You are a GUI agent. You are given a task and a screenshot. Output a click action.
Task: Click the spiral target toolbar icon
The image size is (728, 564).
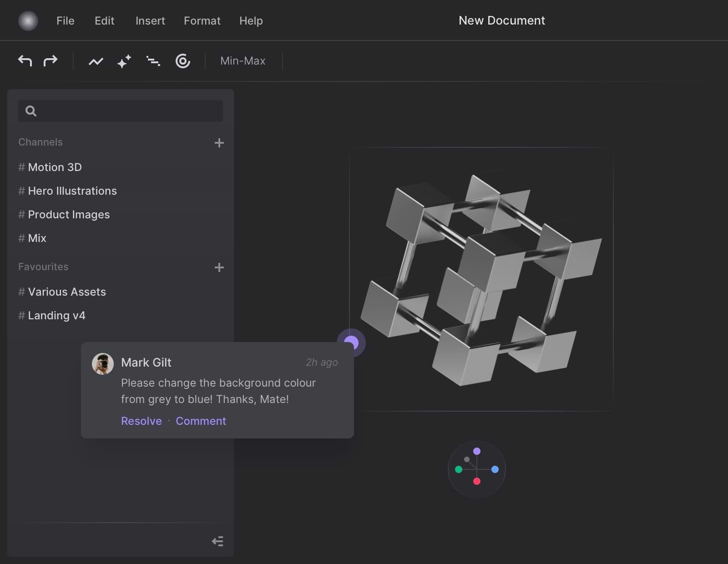(x=182, y=61)
